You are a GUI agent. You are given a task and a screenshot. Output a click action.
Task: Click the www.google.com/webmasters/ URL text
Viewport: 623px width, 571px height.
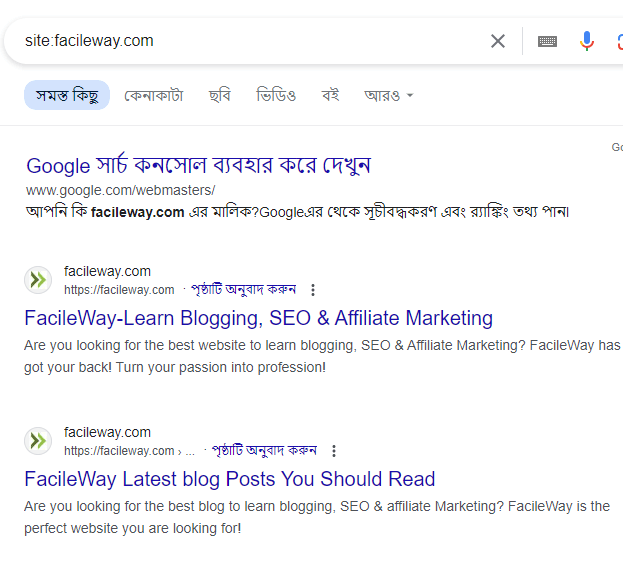120,190
